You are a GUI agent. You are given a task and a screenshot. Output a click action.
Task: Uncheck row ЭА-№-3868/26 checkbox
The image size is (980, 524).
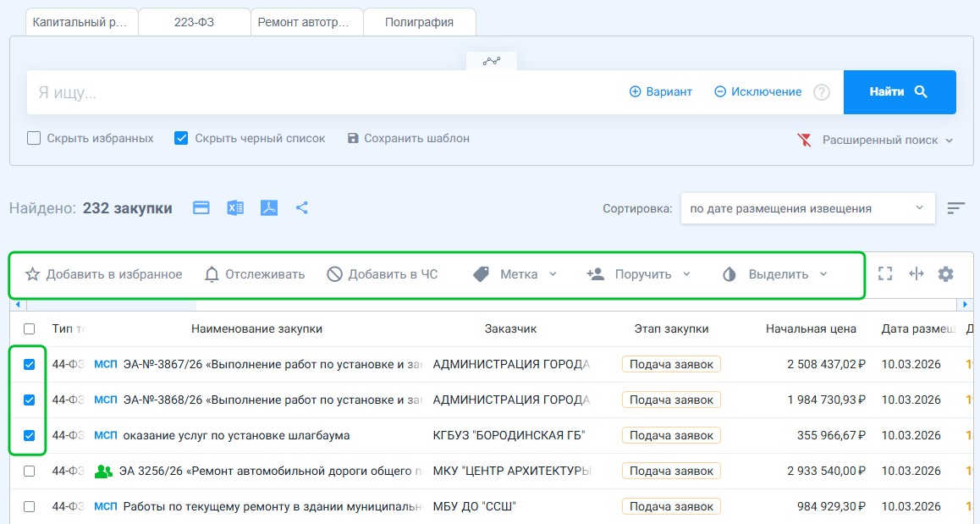coord(30,400)
